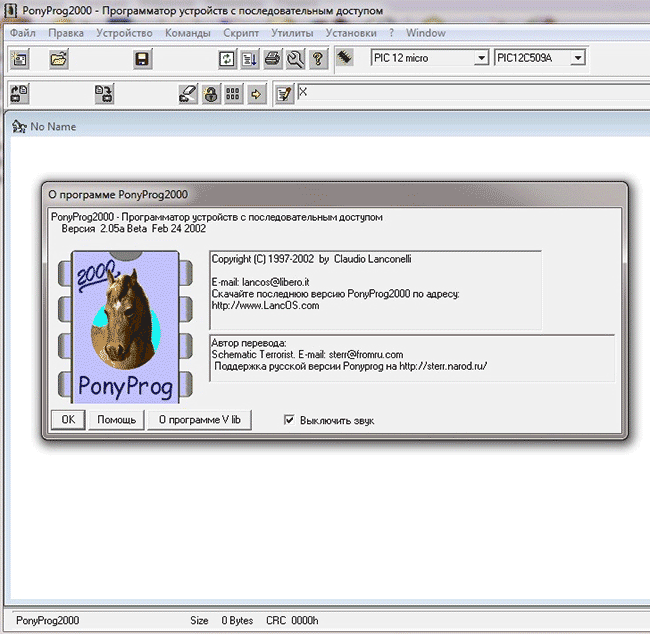Open the Скрипт menu

240,33
